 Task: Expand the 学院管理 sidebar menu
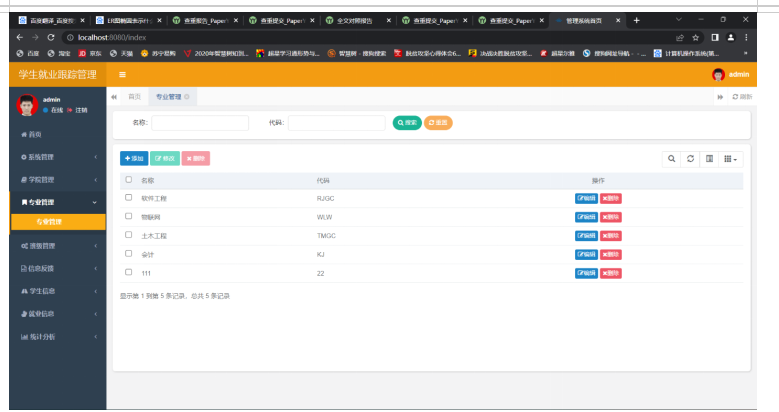pyautogui.click(x=58, y=180)
